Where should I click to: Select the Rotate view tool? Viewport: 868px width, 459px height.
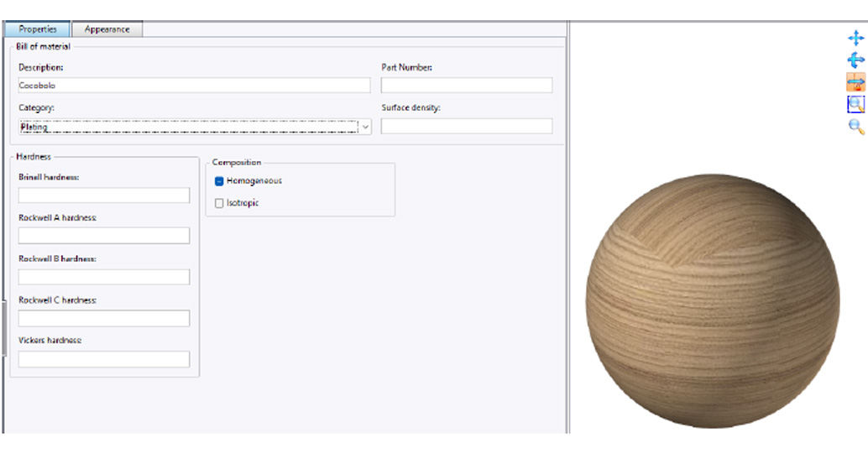(855, 60)
